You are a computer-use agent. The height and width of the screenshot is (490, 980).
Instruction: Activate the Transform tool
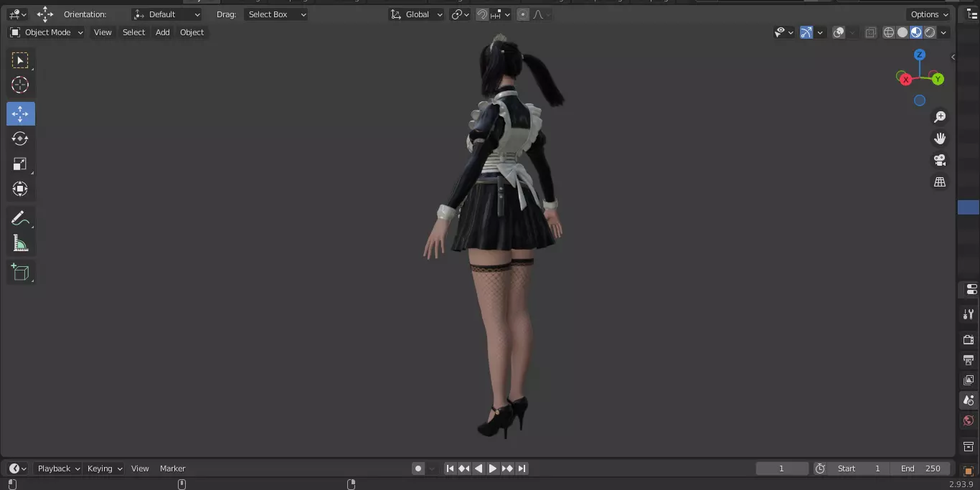click(20, 189)
